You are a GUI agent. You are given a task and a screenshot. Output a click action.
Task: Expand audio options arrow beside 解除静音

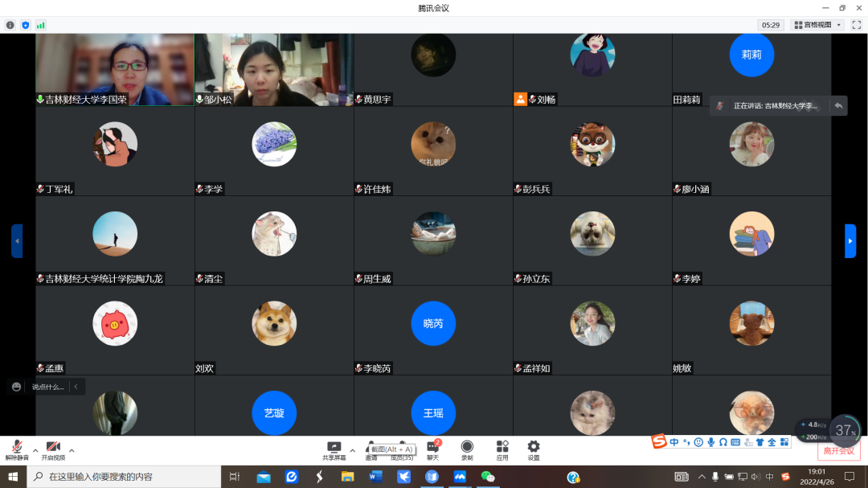35,450
